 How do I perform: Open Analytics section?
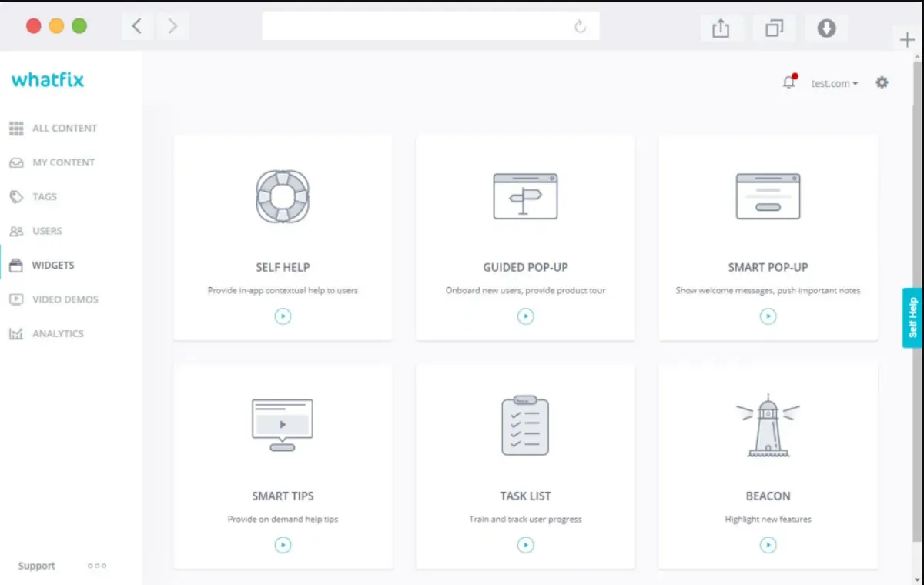(x=58, y=334)
